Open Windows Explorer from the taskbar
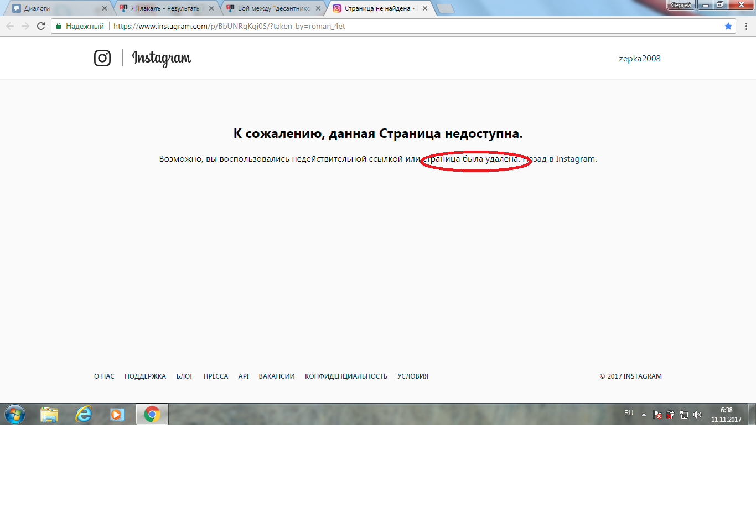Image resolution: width=756 pixels, height=532 pixels. coord(49,414)
